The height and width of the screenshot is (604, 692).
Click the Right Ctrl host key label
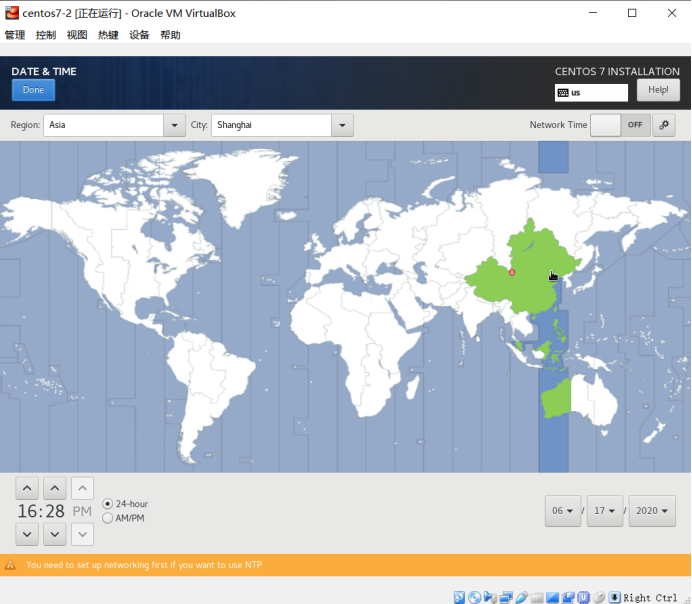tap(650, 598)
